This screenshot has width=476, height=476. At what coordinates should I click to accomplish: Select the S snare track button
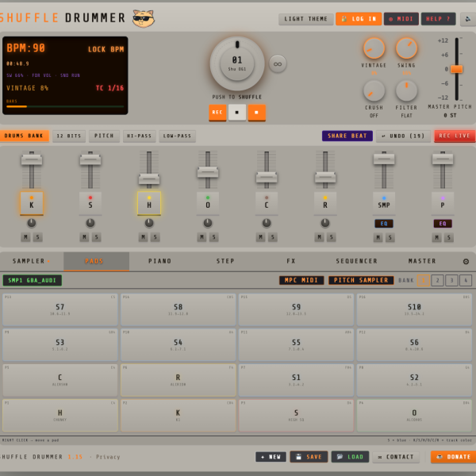pyautogui.click(x=90, y=203)
